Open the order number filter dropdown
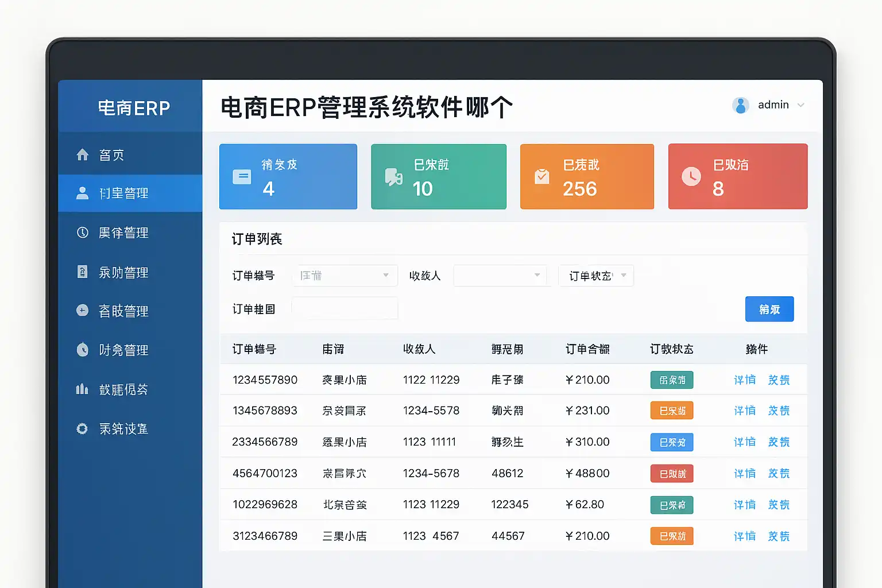882x588 pixels. point(345,276)
